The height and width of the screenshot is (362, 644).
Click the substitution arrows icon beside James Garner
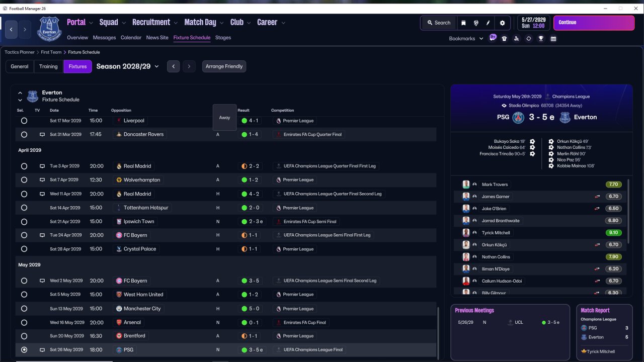tap(597, 197)
